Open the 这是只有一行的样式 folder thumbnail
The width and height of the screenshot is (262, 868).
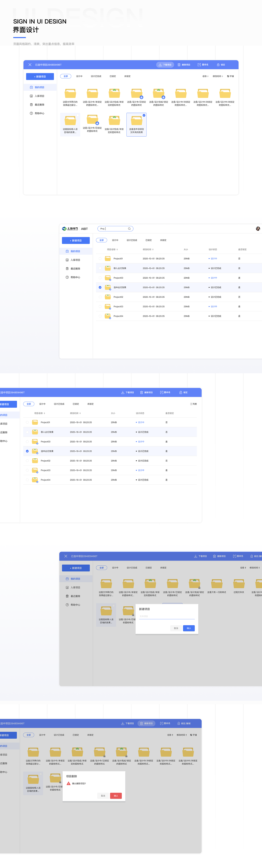coord(217,584)
